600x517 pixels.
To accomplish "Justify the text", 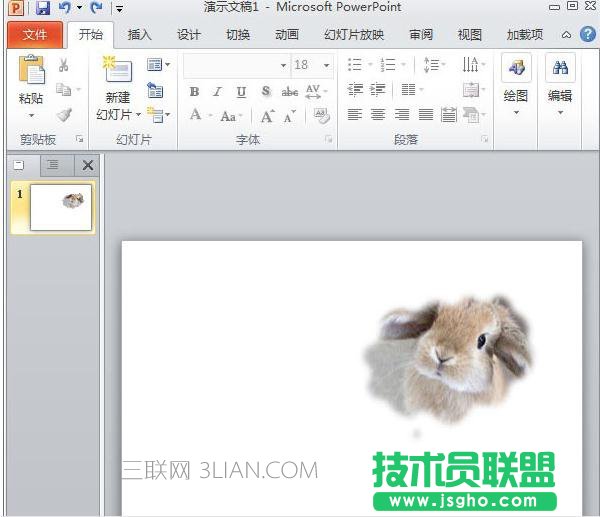I will 426,114.
